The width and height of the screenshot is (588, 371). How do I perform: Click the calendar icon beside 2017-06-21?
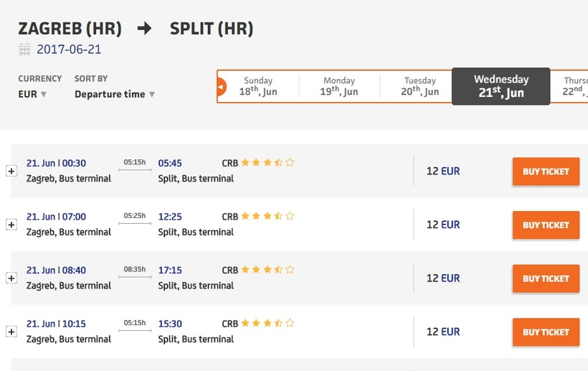[x=24, y=50]
